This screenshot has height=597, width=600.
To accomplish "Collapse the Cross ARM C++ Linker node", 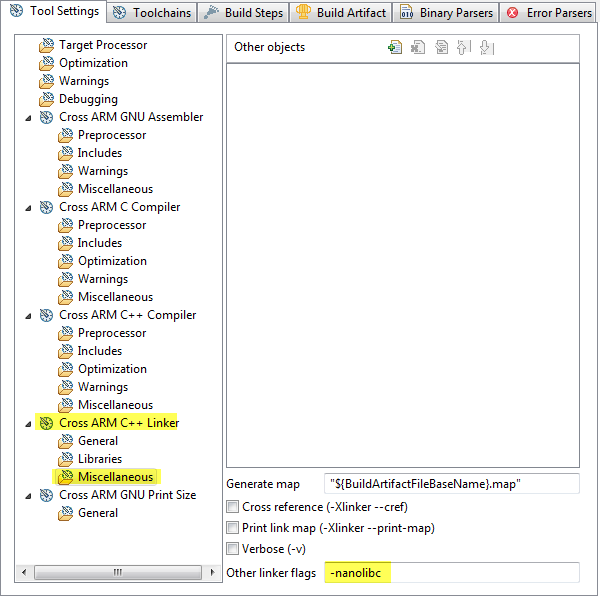I will pos(26,423).
